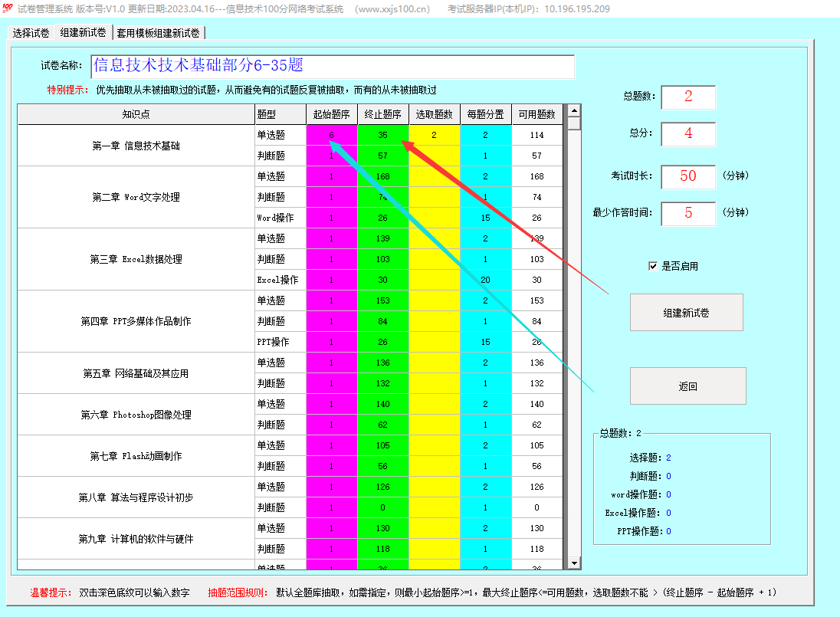Click the cyan score cell showing 20
Image resolution: width=840 pixels, height=617 pixels.
[485, 280]
